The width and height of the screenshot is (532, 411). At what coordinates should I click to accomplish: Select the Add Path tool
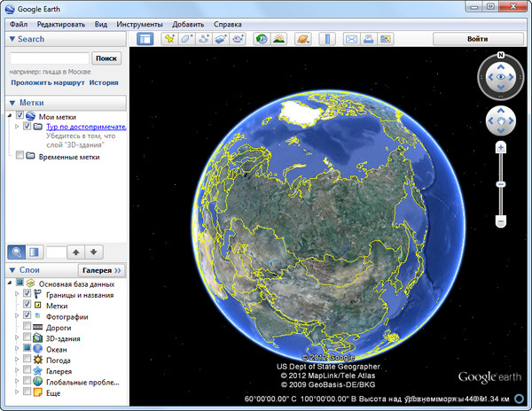(205, 39)
